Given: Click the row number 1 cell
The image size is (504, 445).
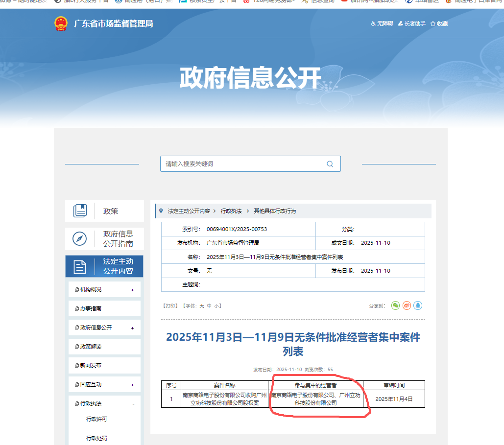Looking at the screenshot, I should pyautogui.click(x=171, y=399).
